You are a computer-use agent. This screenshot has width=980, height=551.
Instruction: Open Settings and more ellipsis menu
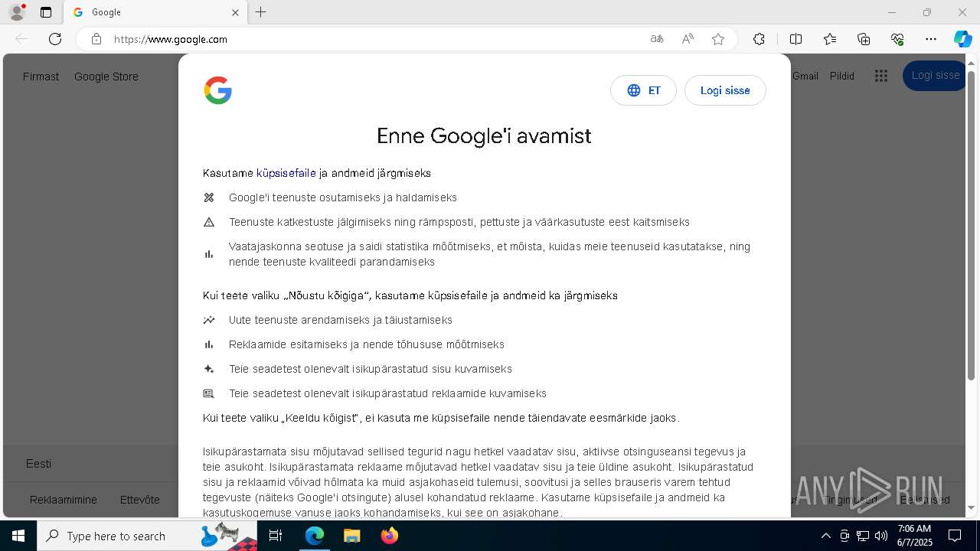[931, 39]
